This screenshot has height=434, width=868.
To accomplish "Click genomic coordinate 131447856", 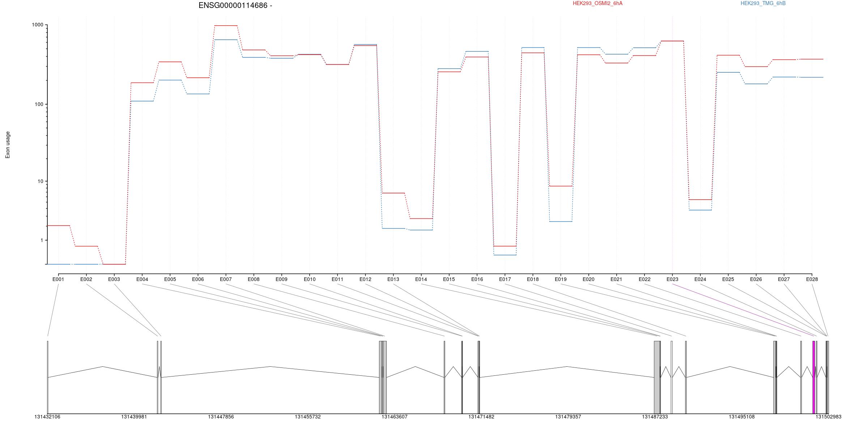I will (x=221, y=417).
